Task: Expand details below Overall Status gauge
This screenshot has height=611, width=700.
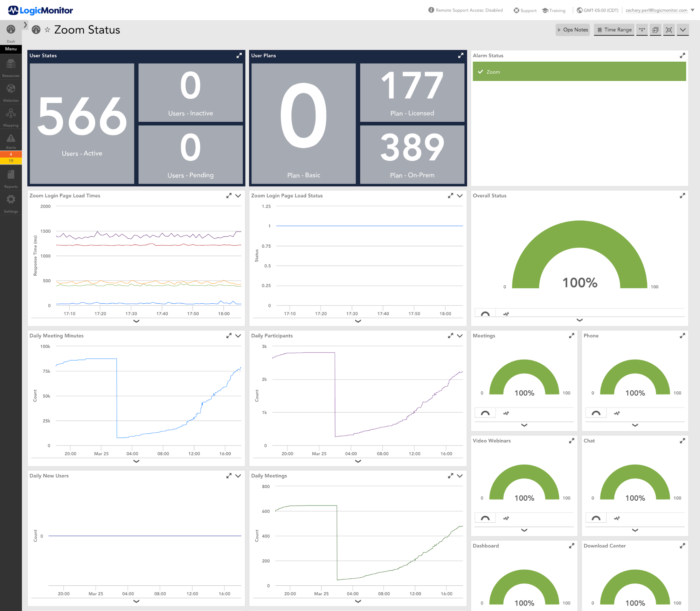Action: click(x=580, y=320)
